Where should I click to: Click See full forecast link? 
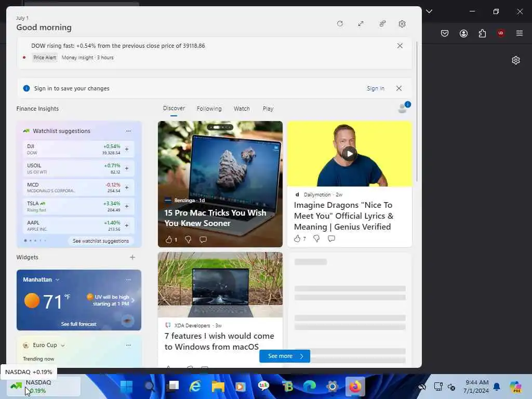(79, 324)
